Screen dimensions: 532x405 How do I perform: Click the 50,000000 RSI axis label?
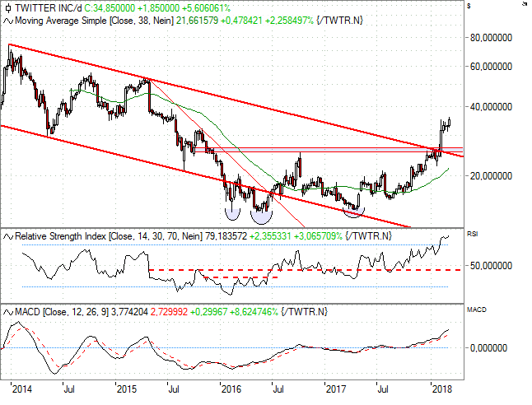click(491, 266)
